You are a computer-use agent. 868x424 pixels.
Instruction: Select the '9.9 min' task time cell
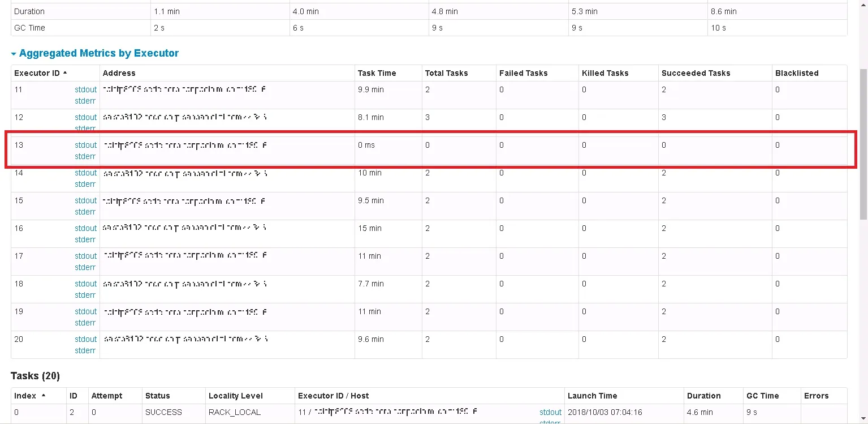point(371,89)
